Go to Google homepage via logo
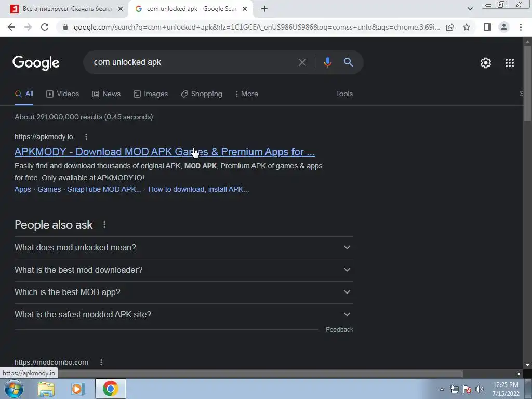 point(36,63)
